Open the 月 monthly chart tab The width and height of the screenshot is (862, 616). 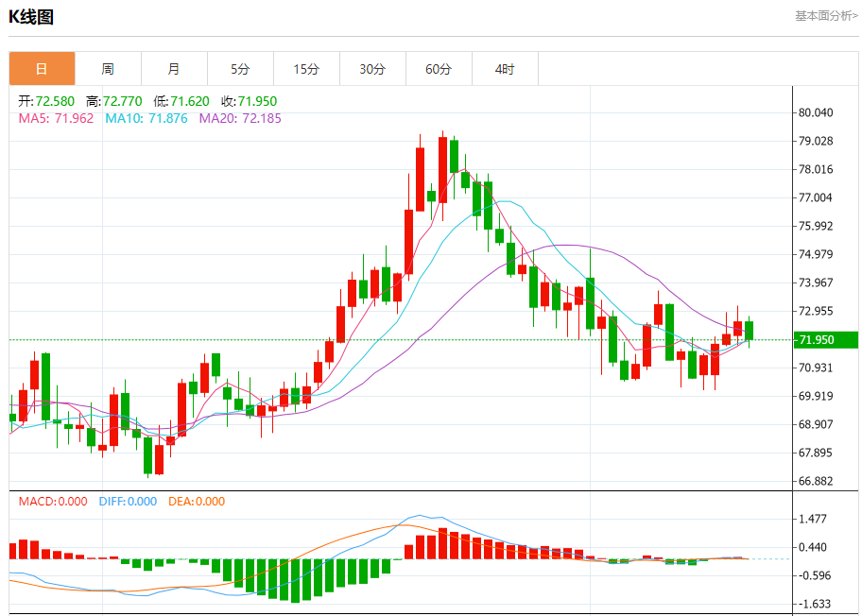tap(174, 69)
